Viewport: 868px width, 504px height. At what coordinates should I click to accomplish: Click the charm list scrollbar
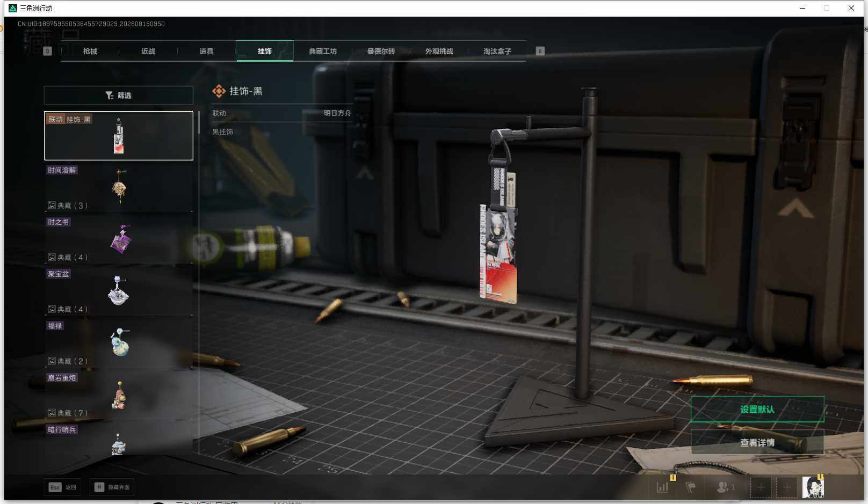(199, 123)
